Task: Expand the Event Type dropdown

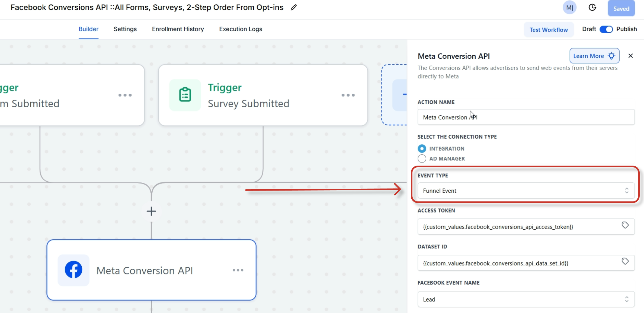Action: point(526,191)
